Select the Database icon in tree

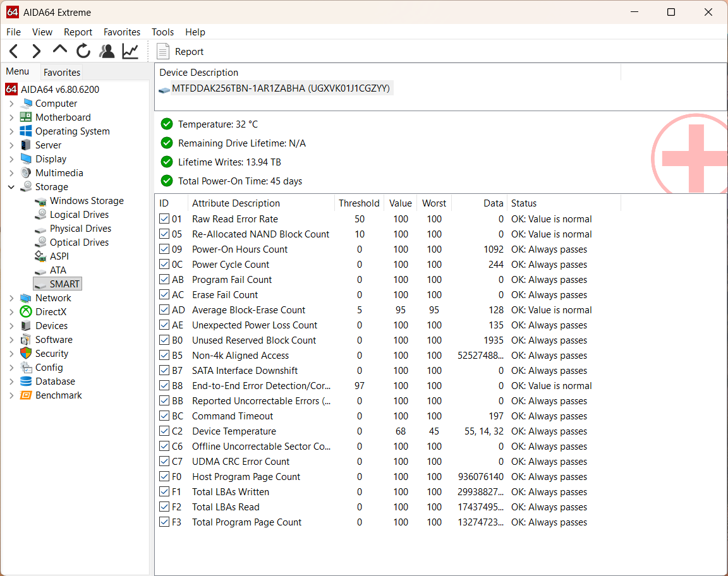(x=26, y=381)
